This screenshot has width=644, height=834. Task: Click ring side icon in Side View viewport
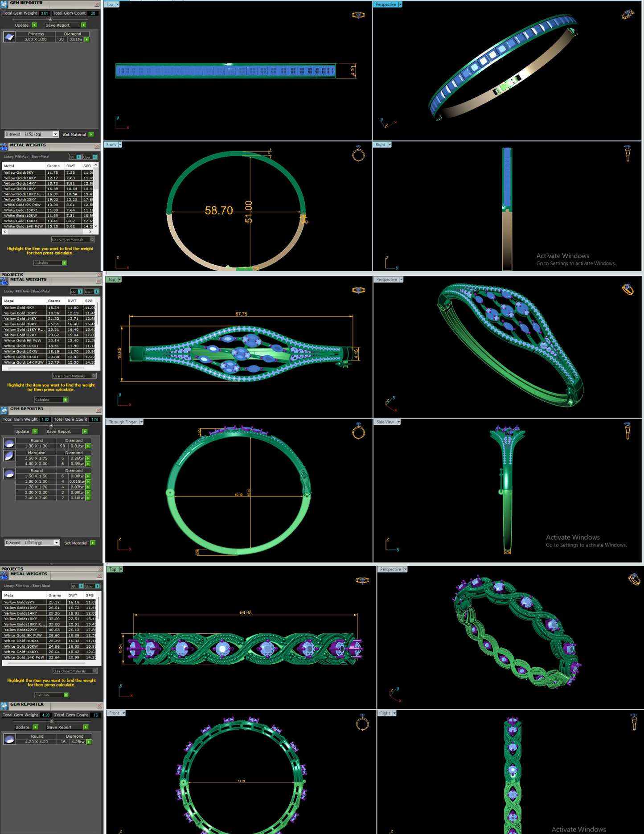point(628,431)
